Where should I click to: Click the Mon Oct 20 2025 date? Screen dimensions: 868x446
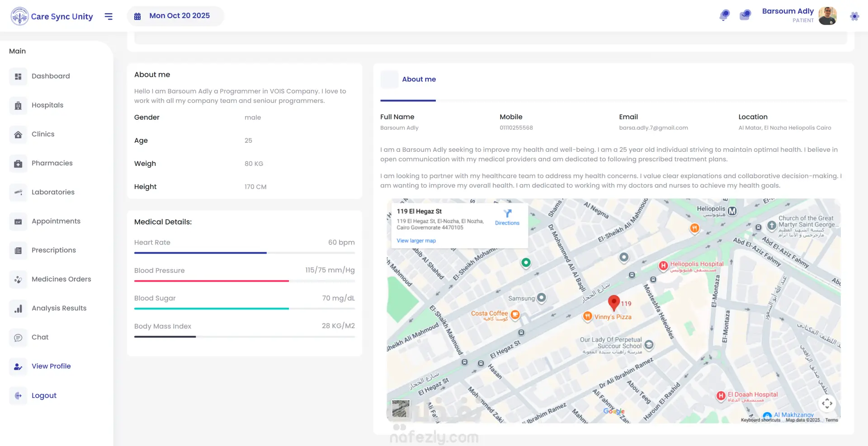pos(179,16)
